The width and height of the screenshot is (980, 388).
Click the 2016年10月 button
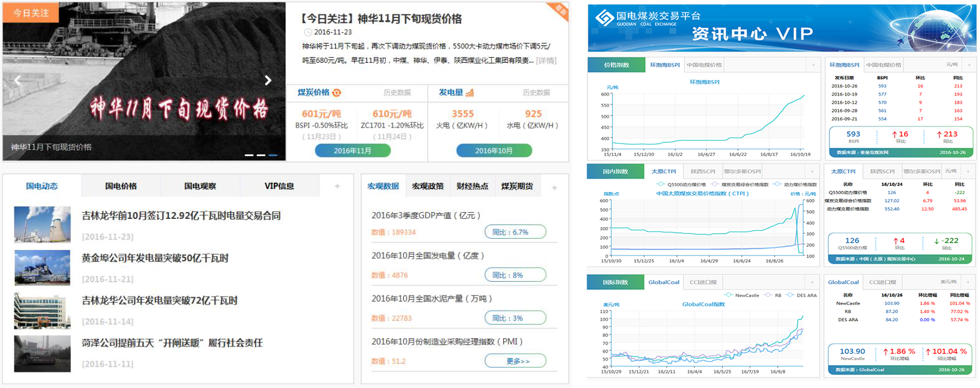point(494,150)
